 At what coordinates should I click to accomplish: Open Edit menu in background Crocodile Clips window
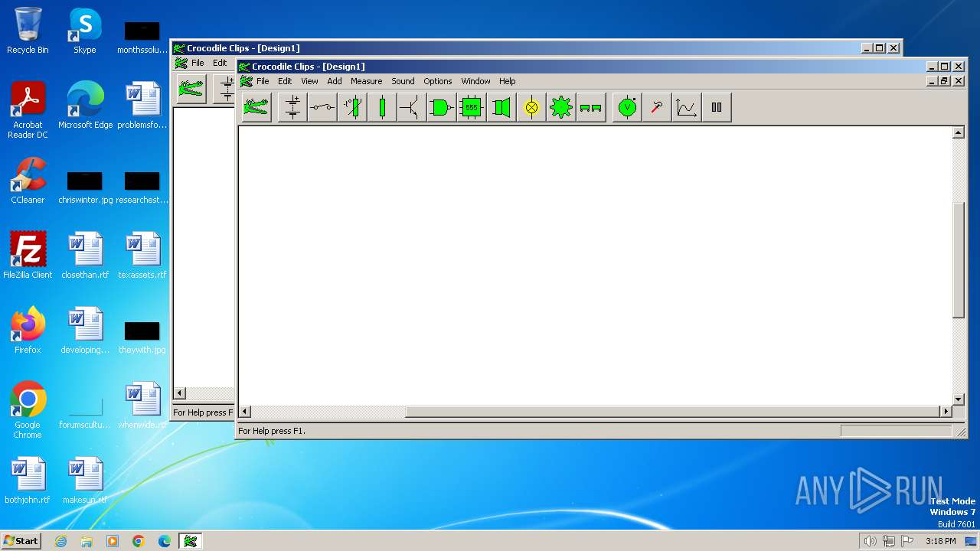[220, 63]
